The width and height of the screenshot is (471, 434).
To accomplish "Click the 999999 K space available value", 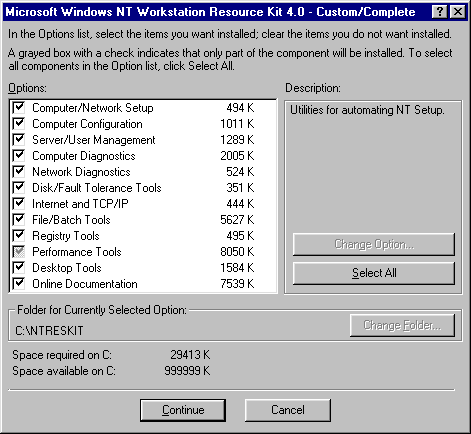I will (x=187, y=371).
